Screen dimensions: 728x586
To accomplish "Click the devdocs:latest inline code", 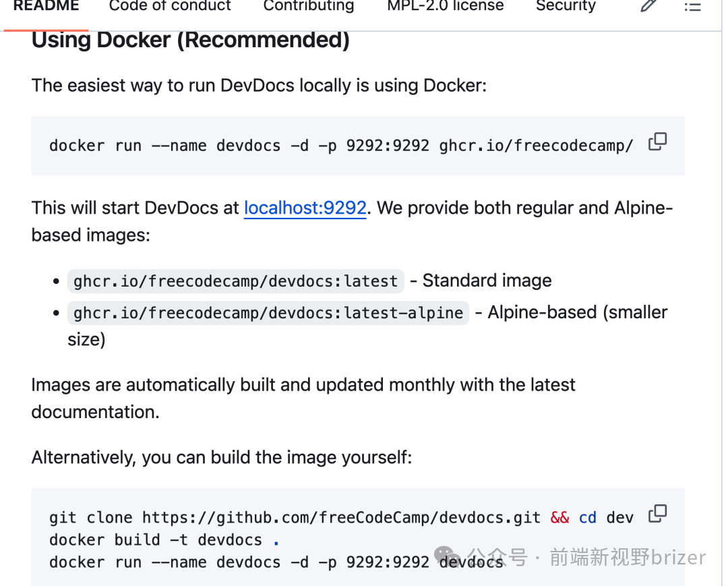I will click(x=236, y=281).
